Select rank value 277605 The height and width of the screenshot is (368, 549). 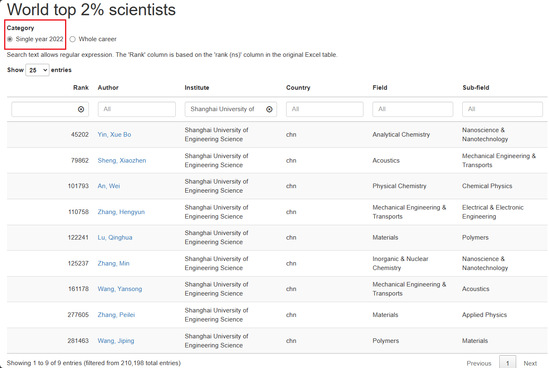pos(78,315)
